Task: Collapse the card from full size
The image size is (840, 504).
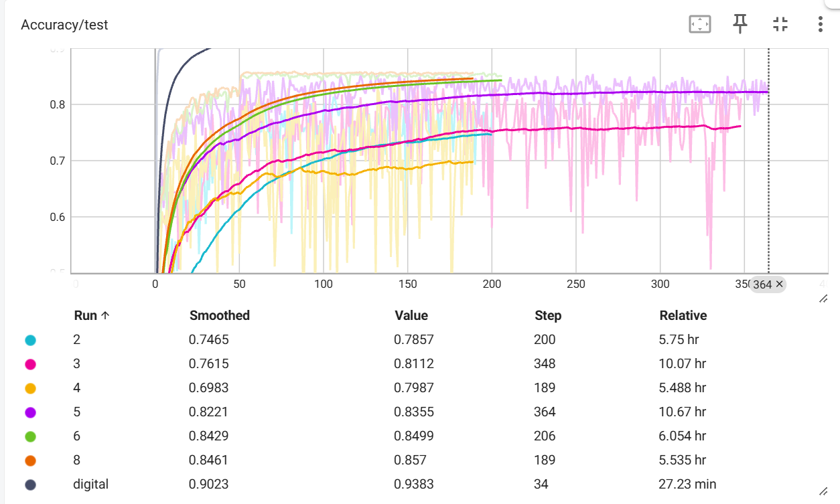Action: (x=780, y=25)
